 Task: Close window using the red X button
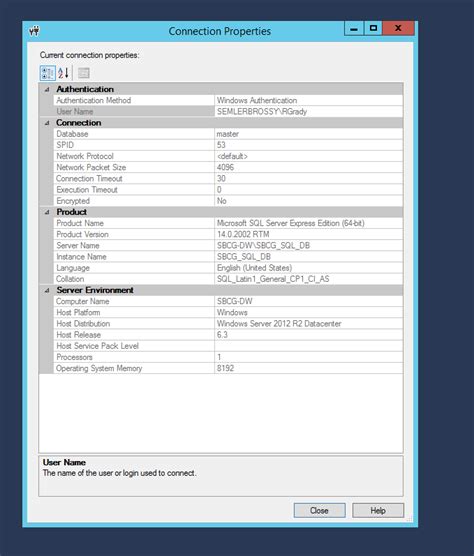[x=398, y=28]
